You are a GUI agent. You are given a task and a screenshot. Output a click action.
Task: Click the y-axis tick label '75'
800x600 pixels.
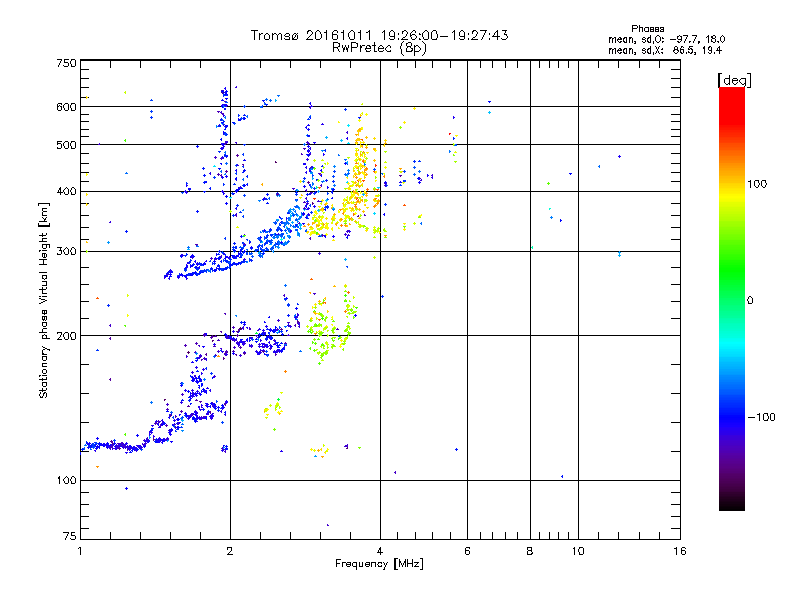tap(70, 536)
